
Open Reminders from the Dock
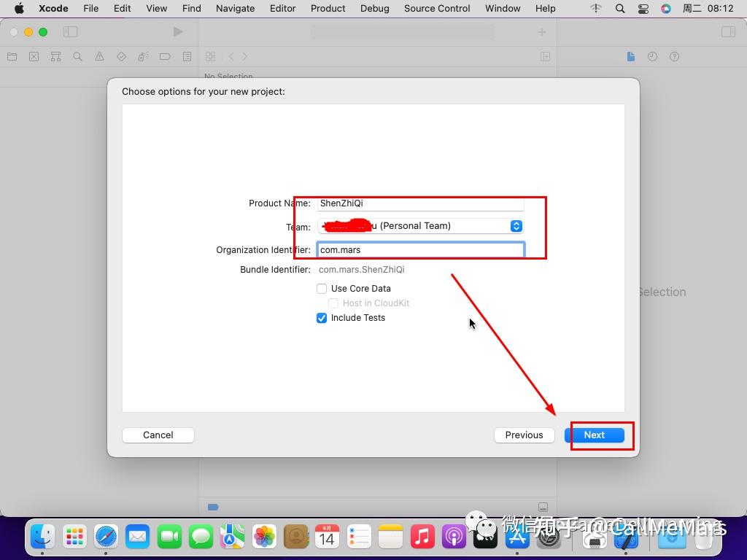point(359,537)
